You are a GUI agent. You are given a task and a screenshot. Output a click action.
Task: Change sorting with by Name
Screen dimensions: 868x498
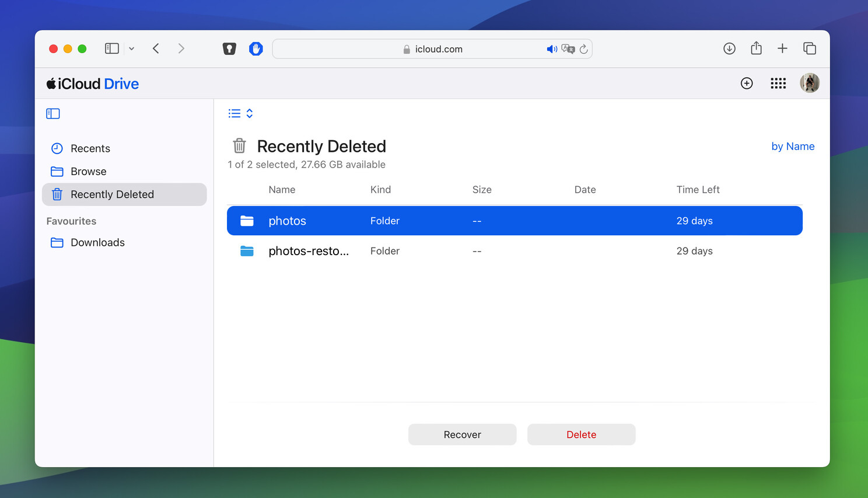(x=793, y=147)
